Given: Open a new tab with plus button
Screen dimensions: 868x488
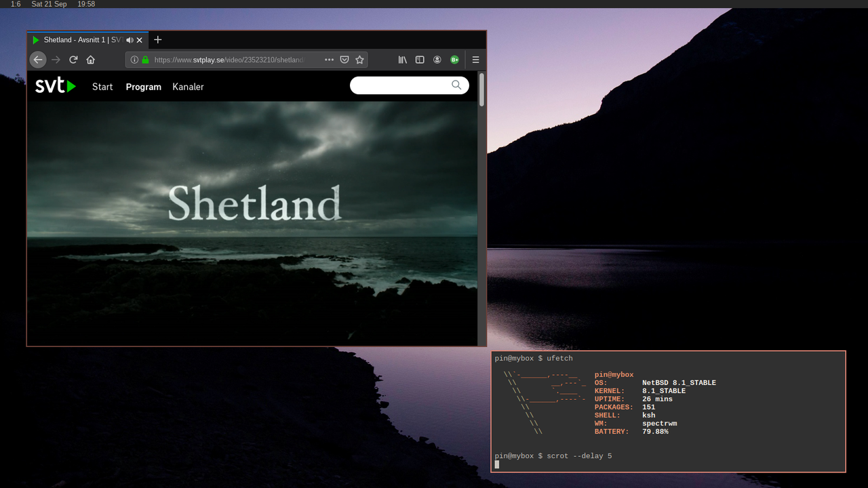Looking at the screenshot, I should [158, 40].
